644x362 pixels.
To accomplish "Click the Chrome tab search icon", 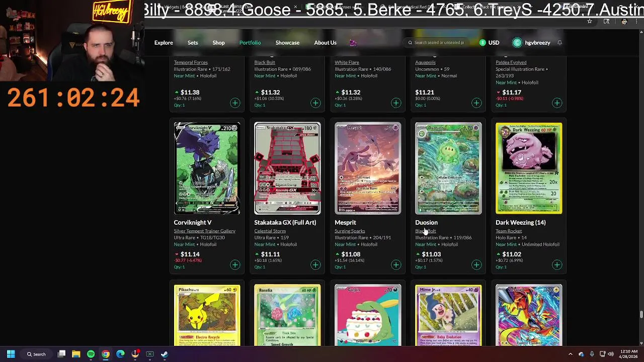I will click(606, 21).
